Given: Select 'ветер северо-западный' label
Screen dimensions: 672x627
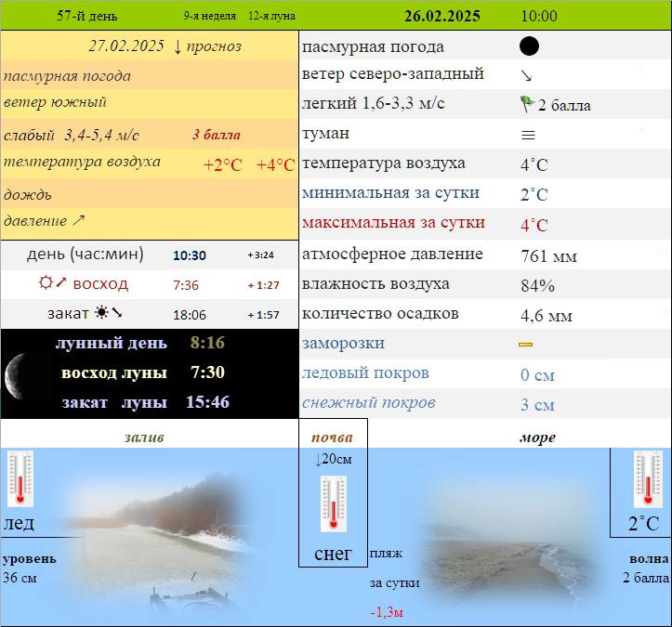Looking at the screenshot, I should coord(392,73).
